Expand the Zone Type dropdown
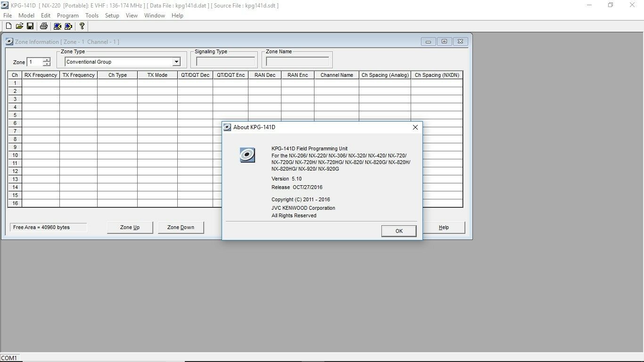The height and width of the screenshot is (362, 644). pos(176,62)
